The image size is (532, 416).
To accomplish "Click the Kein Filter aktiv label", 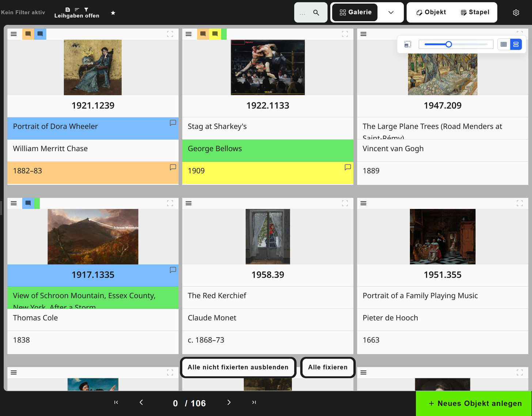I will click(x=23, y=12).
